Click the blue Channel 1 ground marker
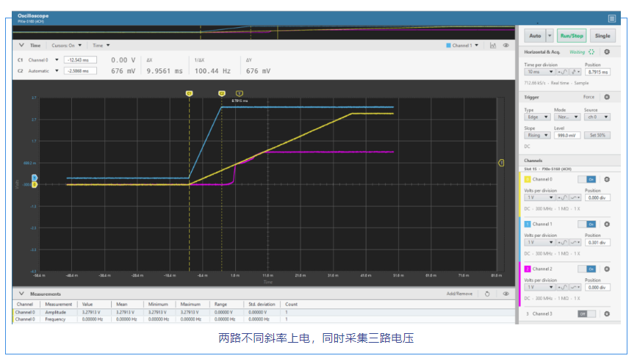The height and width of the screenshot is (364, 637). tap(35, 178)
